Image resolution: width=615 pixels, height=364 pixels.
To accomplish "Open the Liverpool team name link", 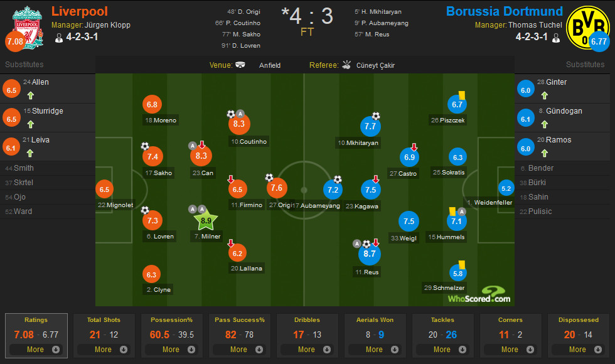I will coord(80,11).
